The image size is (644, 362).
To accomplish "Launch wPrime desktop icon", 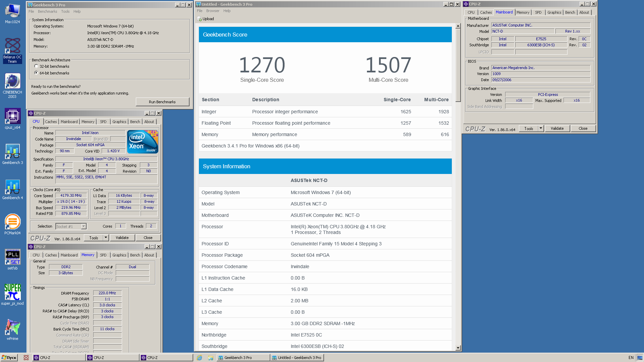I will point(12,330).
